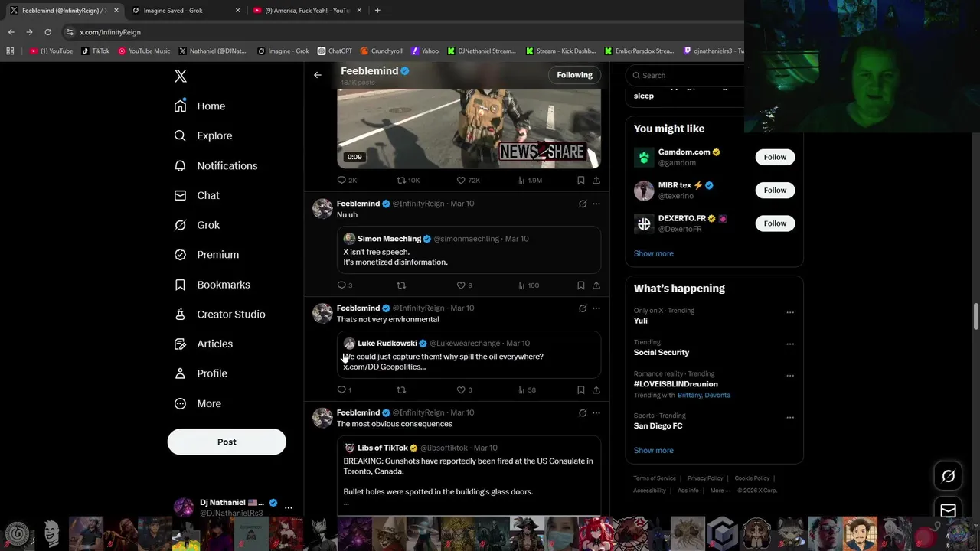
Task: Open Bookmarks in sidebar
Action: pos(212,285)
